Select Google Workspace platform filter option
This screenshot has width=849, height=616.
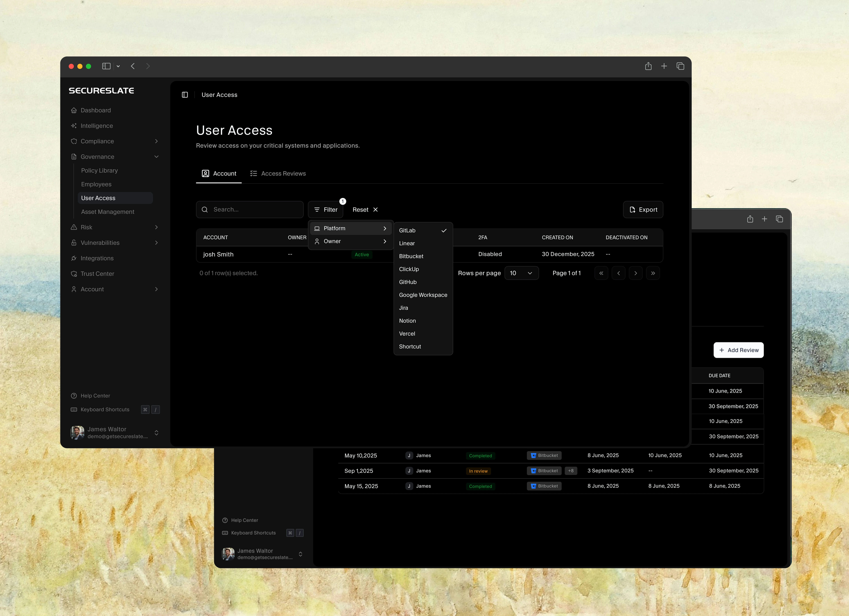(423, 295)
